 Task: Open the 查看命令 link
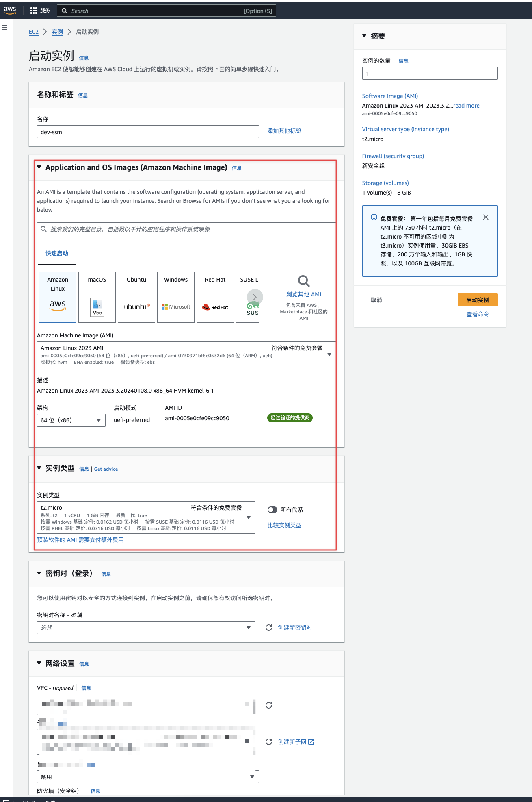[478, 314]
